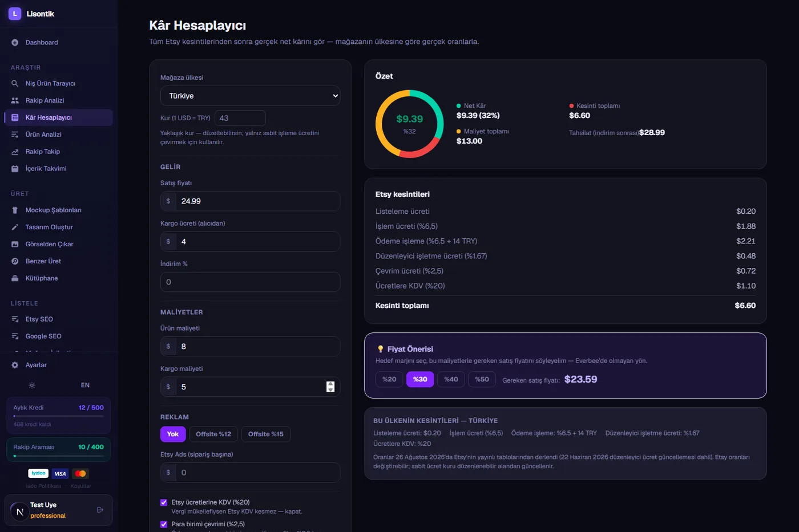Click the "$9.39 (32%)" Net Kâr value

478,116
